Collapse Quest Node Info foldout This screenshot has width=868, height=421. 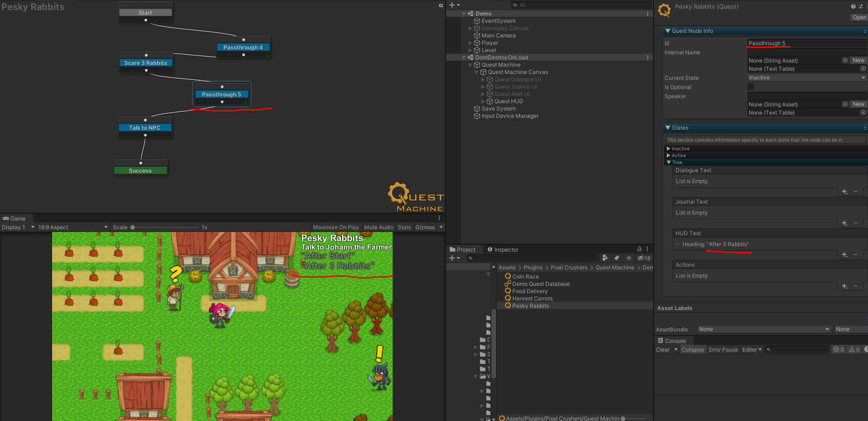point(668,31)
